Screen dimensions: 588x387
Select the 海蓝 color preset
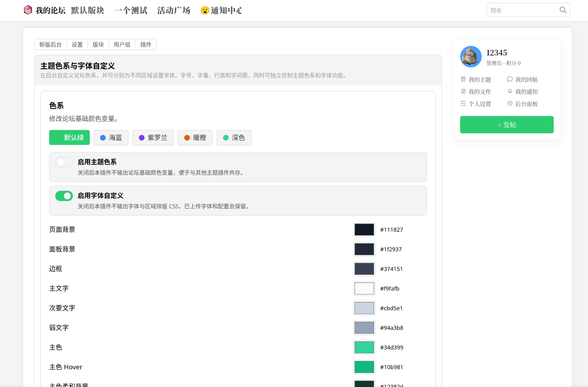111,137
